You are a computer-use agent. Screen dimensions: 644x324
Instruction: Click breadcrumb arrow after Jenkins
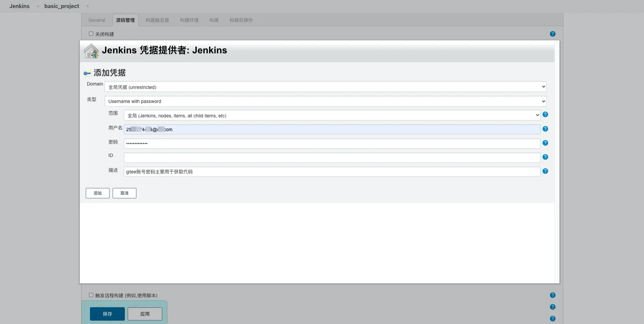(x=38, y=6)
